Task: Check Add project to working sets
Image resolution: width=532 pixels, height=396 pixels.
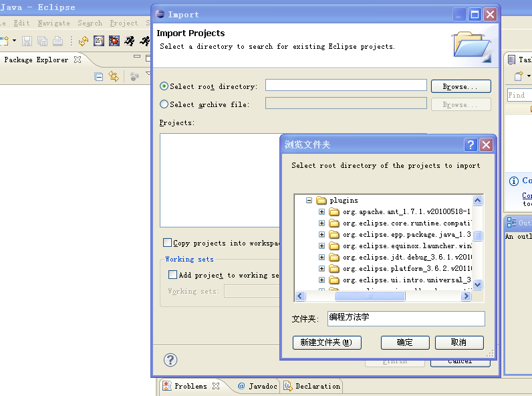Action: (x=172, y=274)
